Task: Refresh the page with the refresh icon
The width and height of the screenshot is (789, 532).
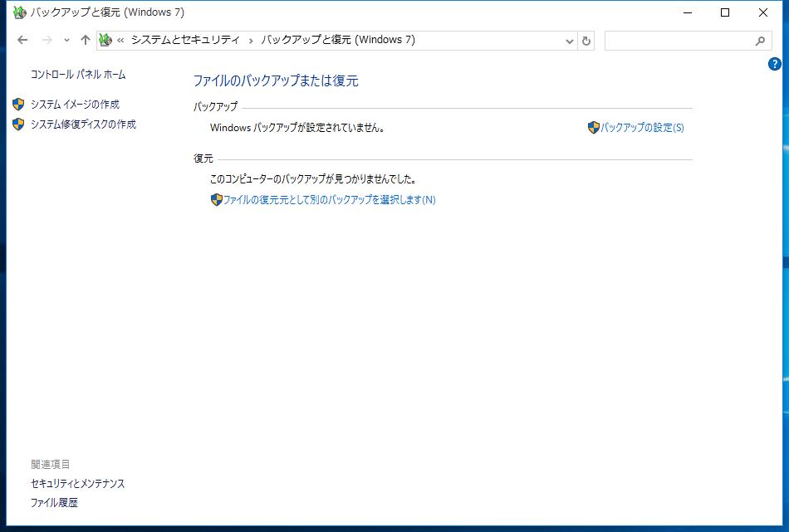Action: click(x=586, y=41)
